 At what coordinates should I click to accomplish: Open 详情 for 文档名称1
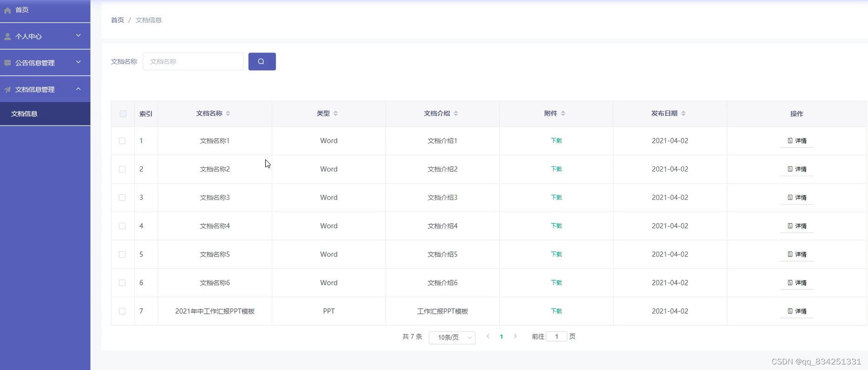pyautogui.click(x=797, y=140)
